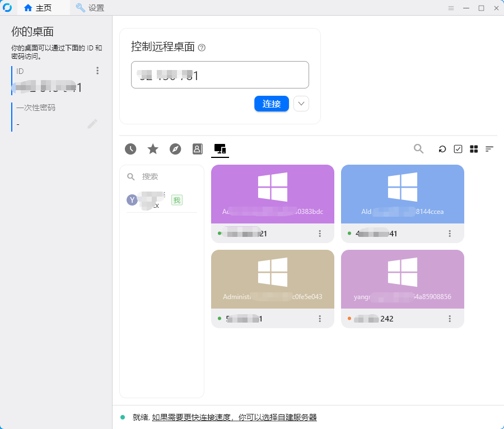
Task: Open the search magnifier for peers
Action: click(x=418, y=149)
